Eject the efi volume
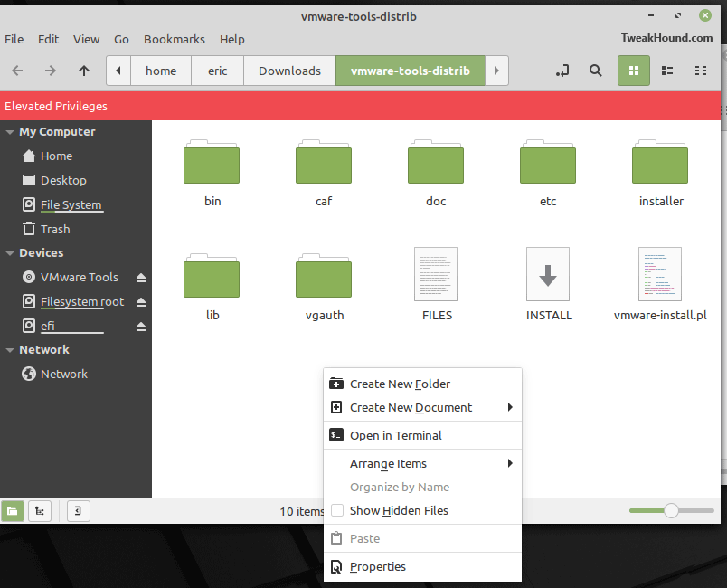The width and height of the screenshot is (727, 588). pyautogui.click(x=141, y=327)
